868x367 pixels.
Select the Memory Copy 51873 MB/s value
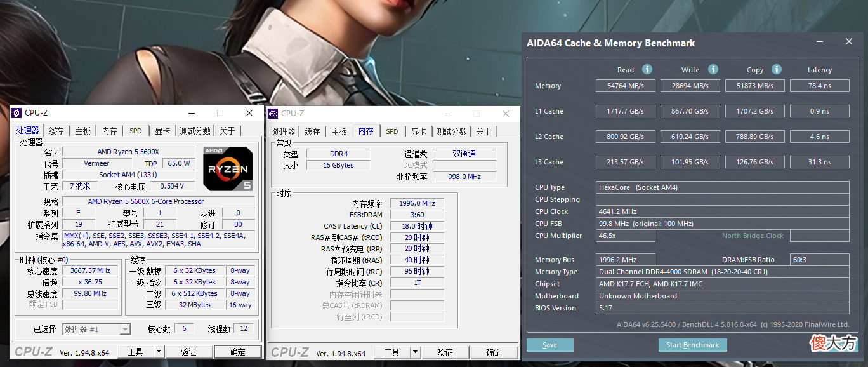pyautogui.click(x=755, y=86)
